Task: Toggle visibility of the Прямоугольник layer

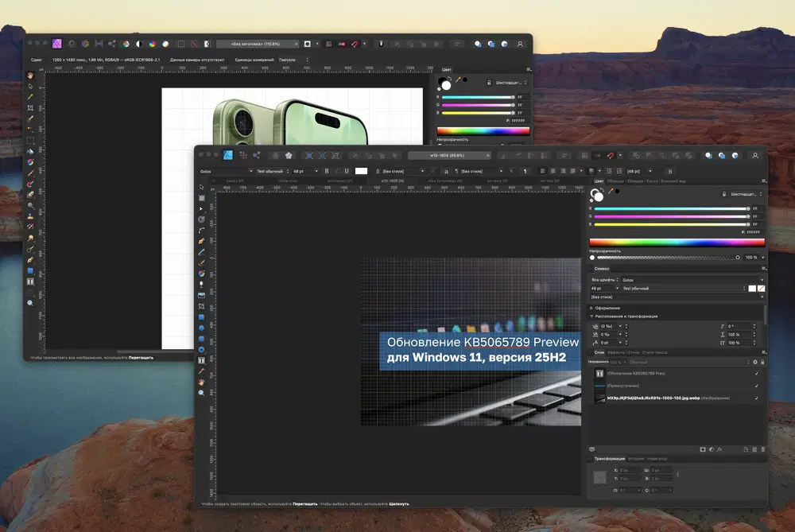Action: (x=756, y=385)
